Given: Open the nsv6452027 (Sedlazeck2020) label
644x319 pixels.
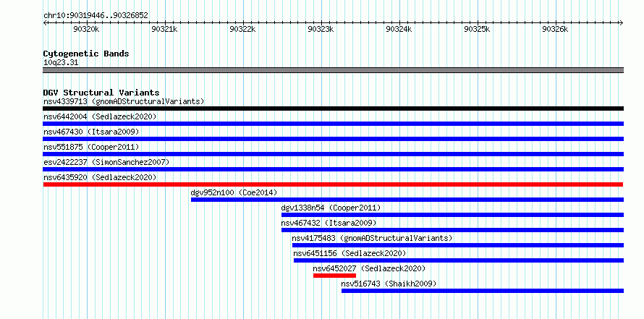Looking at the screenshot, I should pyautogui.click(x=369, y=268).
